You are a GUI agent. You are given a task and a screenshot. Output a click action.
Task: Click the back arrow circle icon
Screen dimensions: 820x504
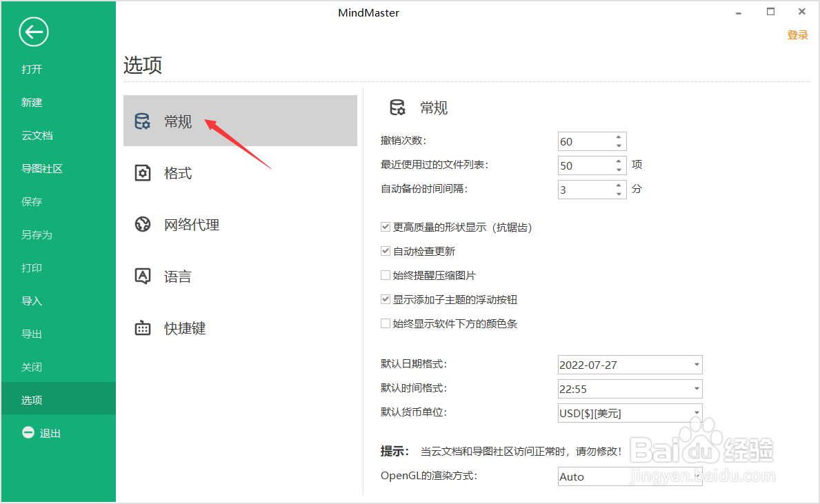pos(34,32)
